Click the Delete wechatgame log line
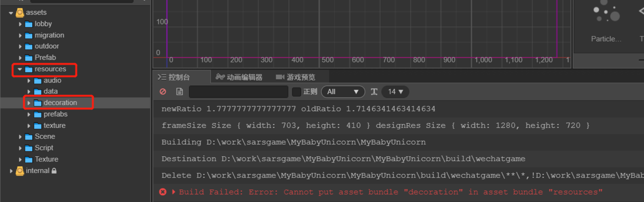Viewport: 644px width, 202px height. (x=398, y=176)
